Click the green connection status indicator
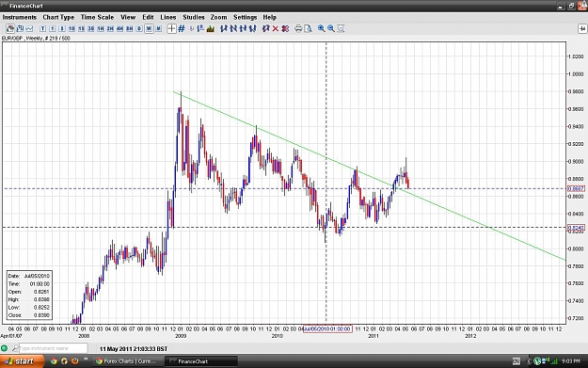 click(x=5, y=348)
